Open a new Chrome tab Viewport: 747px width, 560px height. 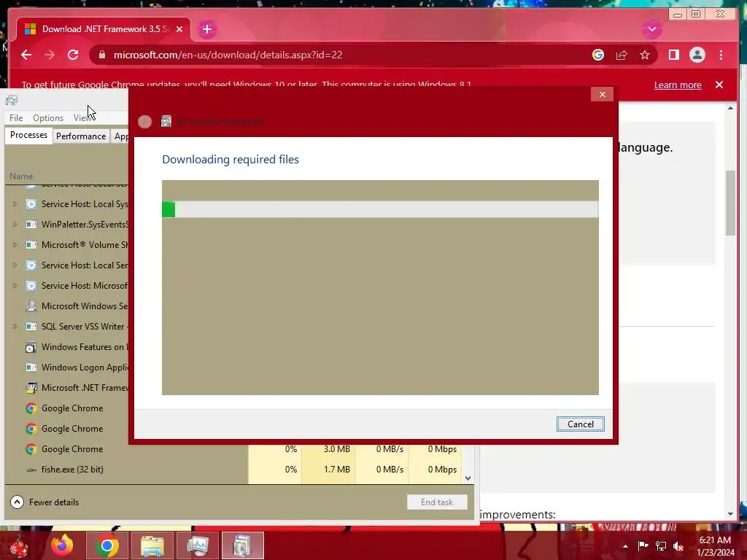point(206,29)
